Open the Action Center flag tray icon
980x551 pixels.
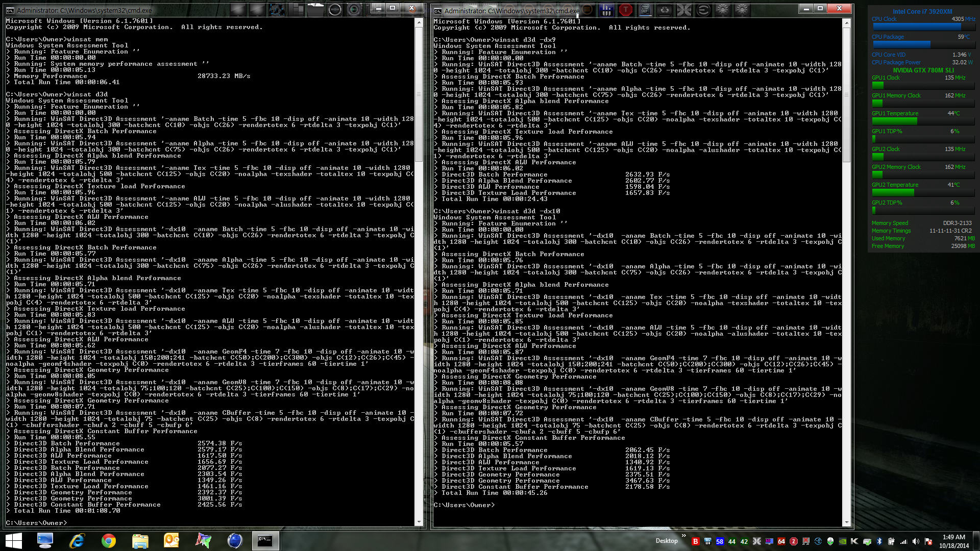(x=928, y=541)
